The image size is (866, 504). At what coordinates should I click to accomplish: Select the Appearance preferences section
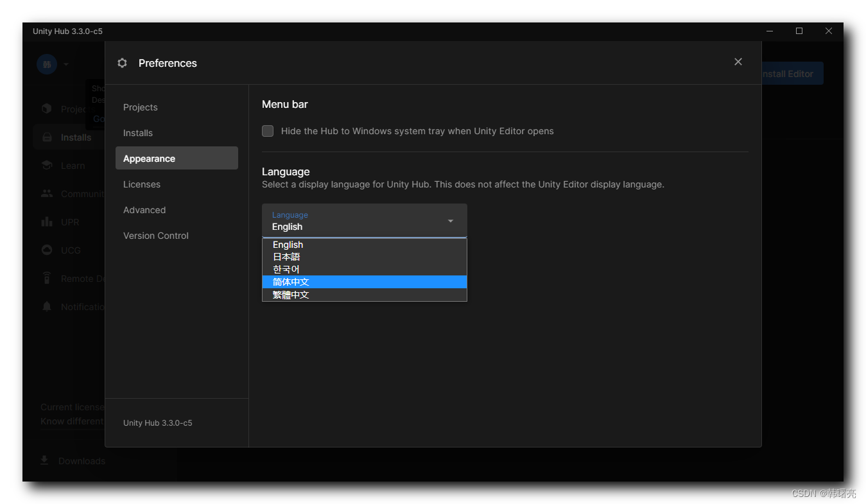pos(177,159)
